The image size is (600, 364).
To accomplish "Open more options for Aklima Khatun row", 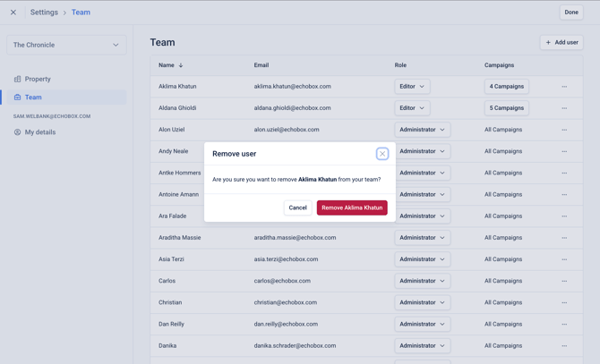I will click(564, 87).
